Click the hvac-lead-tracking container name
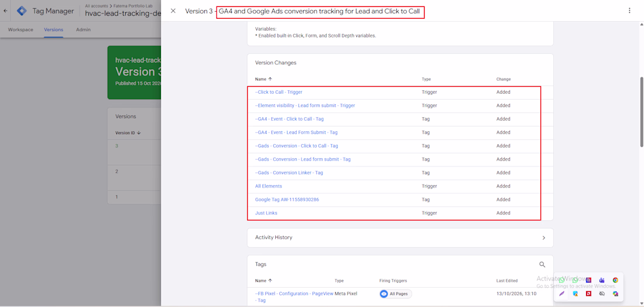 click(x=123, y=13)
